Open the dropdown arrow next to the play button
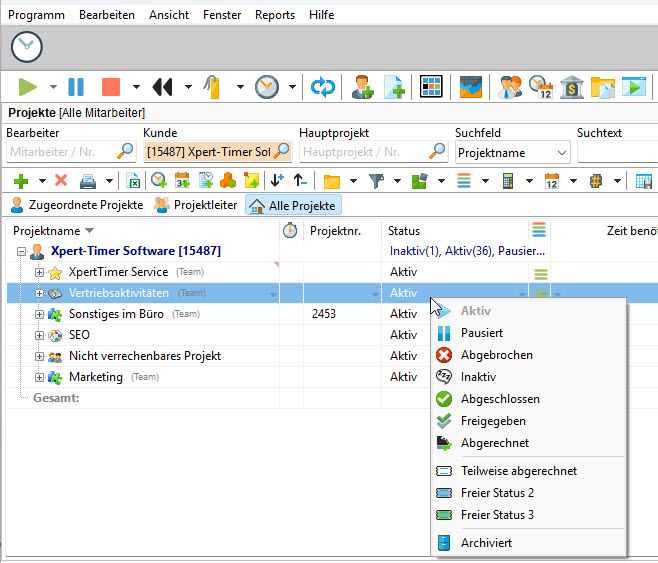The image size is (658, 563). (x=53, y=87)
